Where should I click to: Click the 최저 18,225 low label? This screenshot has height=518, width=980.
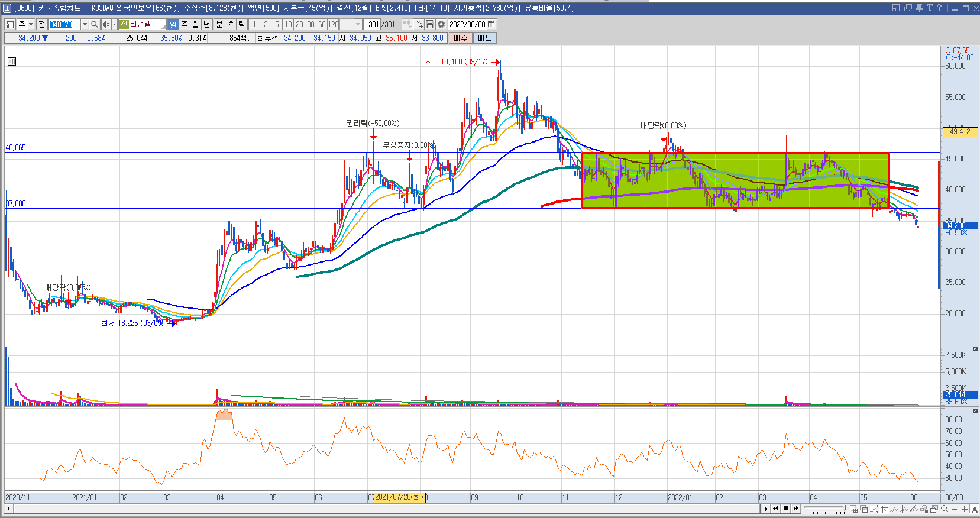pyautogui.click(x=132, y=323)
